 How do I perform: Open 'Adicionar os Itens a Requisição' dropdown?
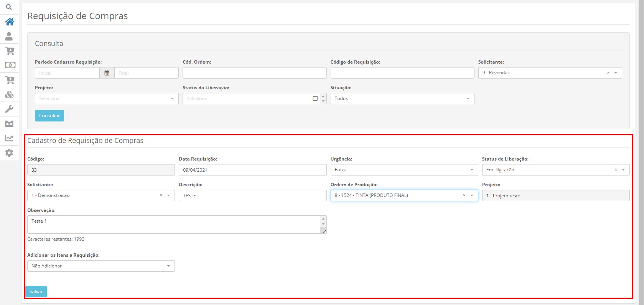pyautogui.click(x=101, y=266)
